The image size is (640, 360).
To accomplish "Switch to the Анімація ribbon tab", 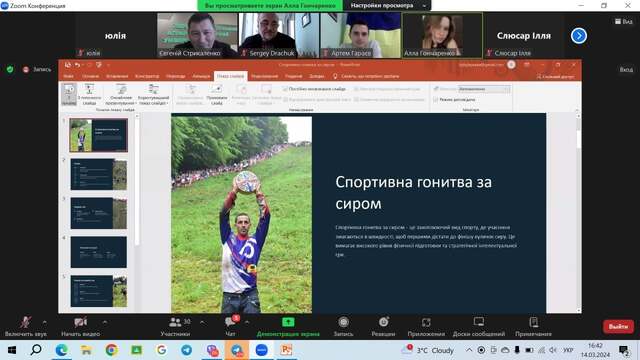I will (x=201, y=76).
